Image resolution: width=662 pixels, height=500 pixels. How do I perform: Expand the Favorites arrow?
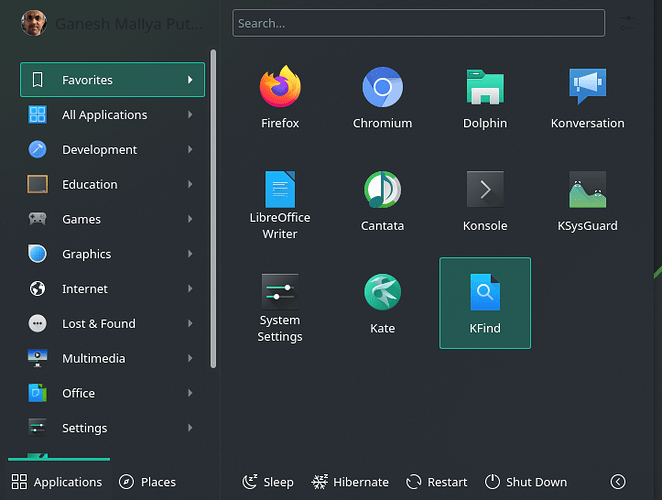point(190,80)
